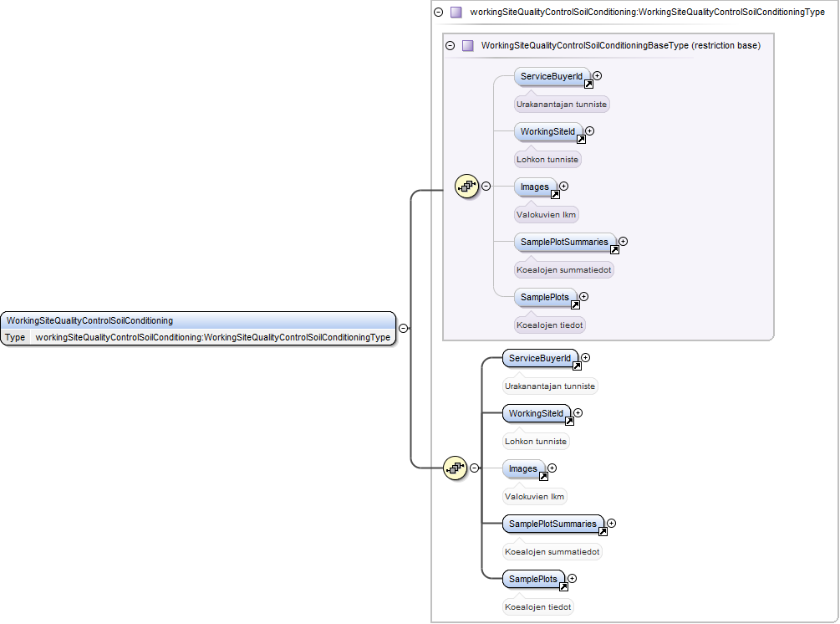Screen dimensions: 840x624
Task: Select the SamplePlotSummaries element node in the restriction base
Action: tap(565, 243)
